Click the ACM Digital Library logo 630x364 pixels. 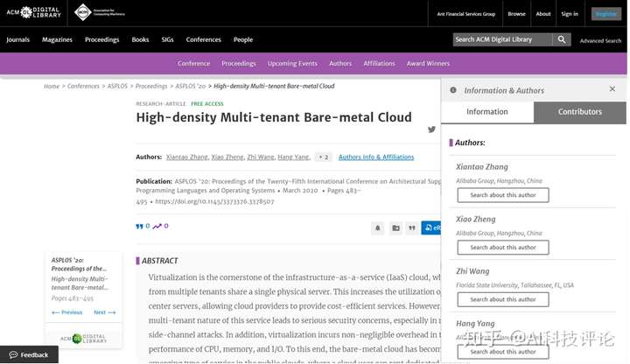coord(34,12)
